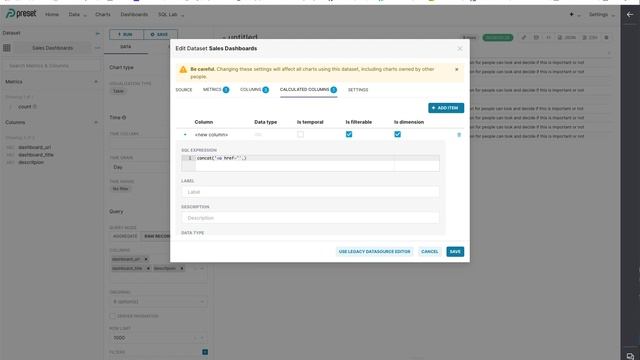Toggle Is temporal checkbox for new column

pos(300,134)
